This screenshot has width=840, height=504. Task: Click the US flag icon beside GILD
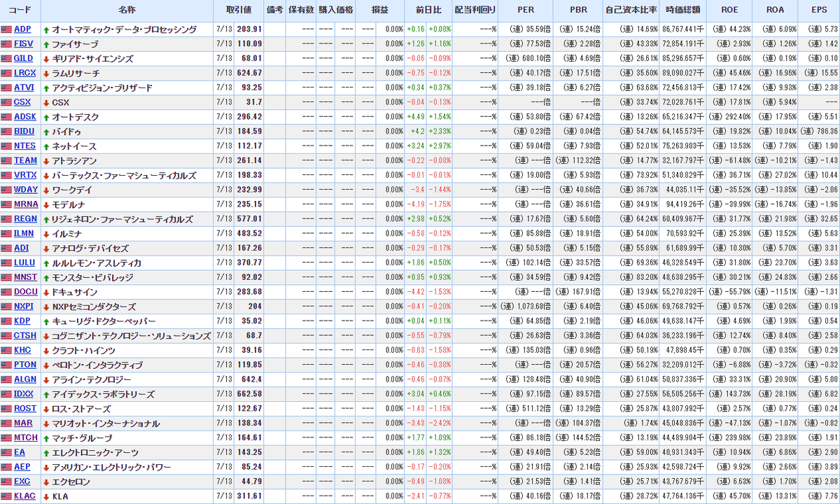point(7,59)
